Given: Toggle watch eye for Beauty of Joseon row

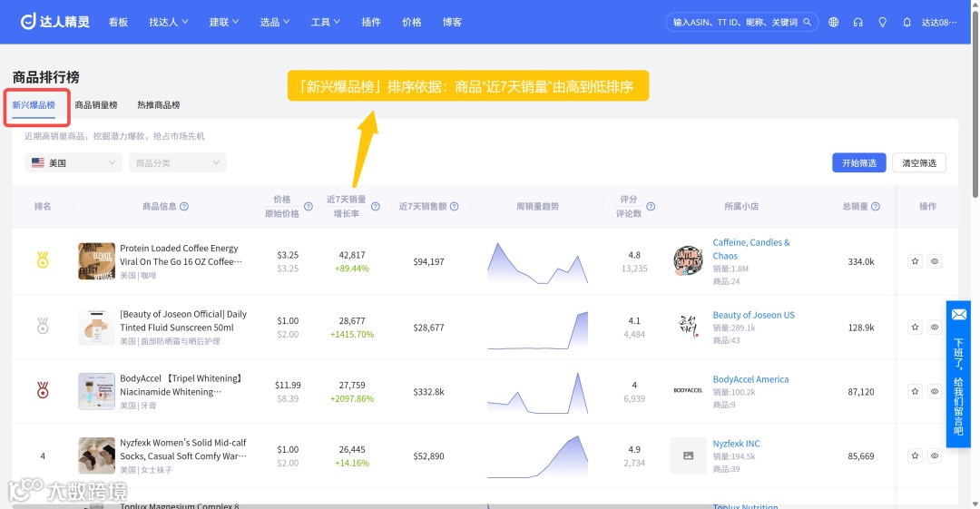Looking at the screenshot, I should (x=935, y=327).
